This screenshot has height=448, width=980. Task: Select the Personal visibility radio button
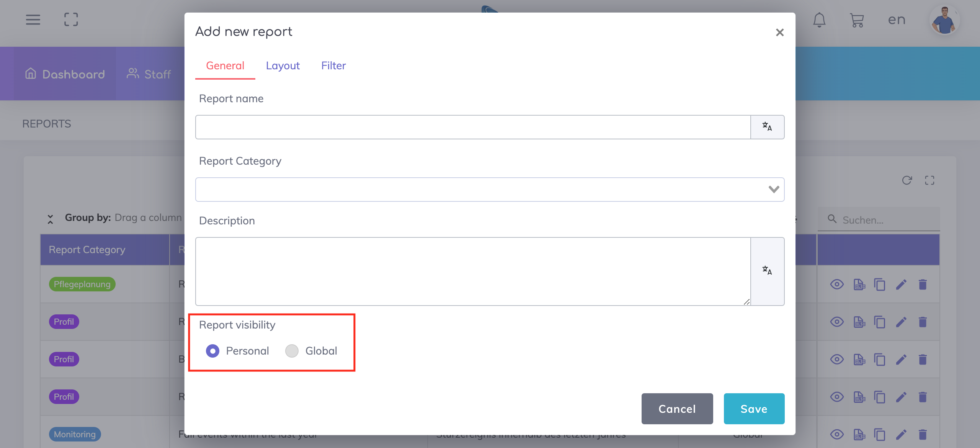(213, 351)
